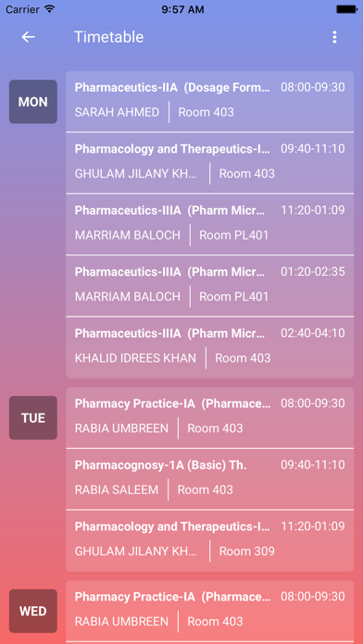Tap the Wi-Fi status icon

pos(50,9)
